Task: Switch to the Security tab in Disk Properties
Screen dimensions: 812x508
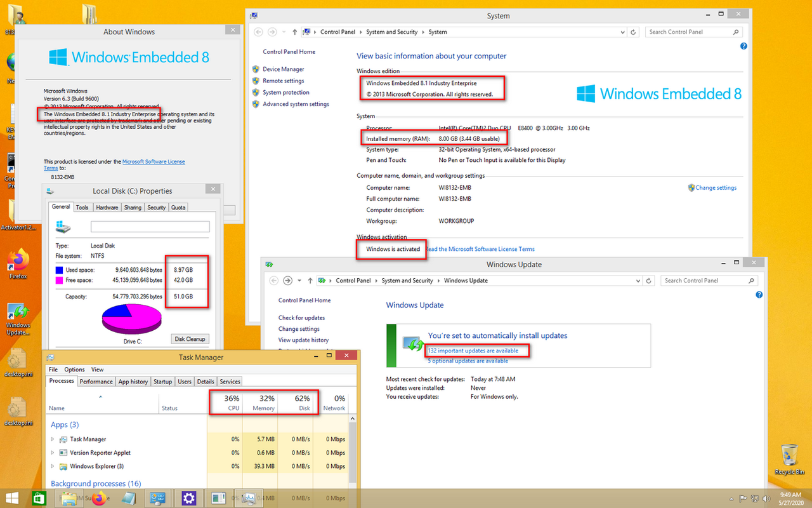Action: tap(156, 207)
